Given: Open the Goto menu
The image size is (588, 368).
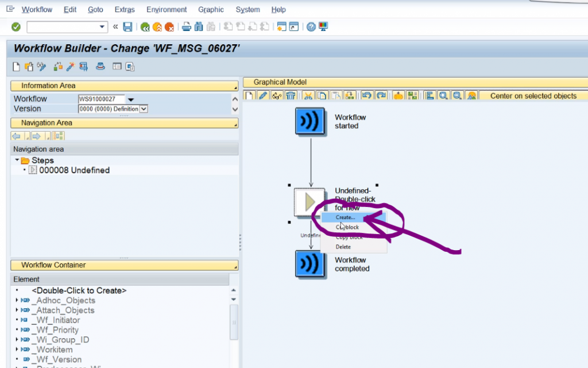Looking at the screenshot, I should 95,10.
